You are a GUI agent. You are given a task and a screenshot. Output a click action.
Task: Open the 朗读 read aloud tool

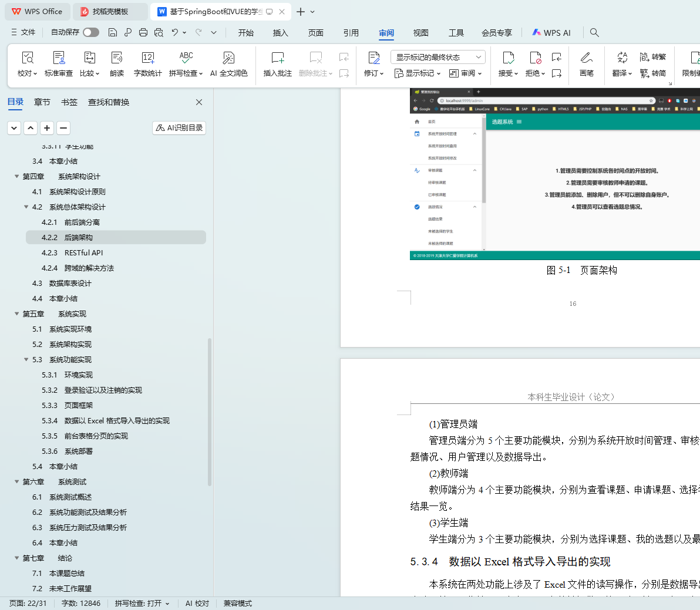(117, 58)
